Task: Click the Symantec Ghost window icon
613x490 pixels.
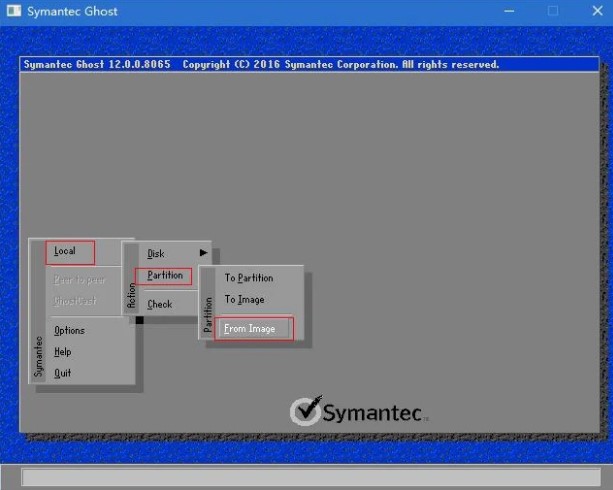Action: 14,11
